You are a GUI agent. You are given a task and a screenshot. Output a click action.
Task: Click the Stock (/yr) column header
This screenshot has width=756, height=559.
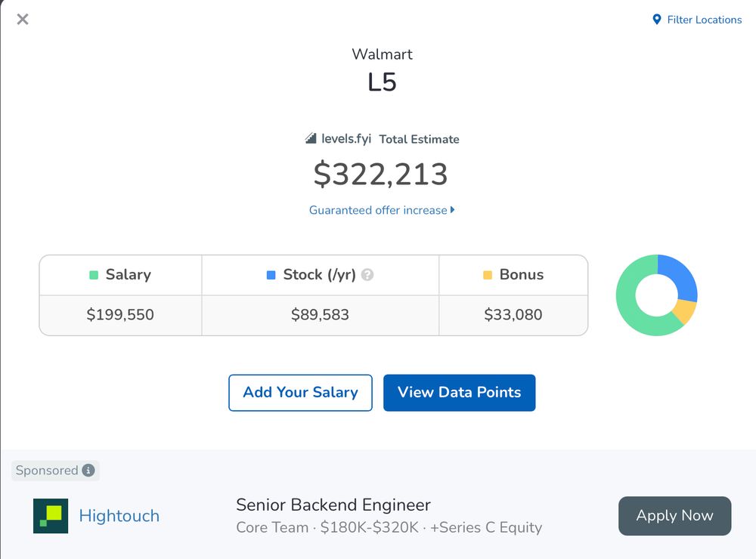point(320,275)
